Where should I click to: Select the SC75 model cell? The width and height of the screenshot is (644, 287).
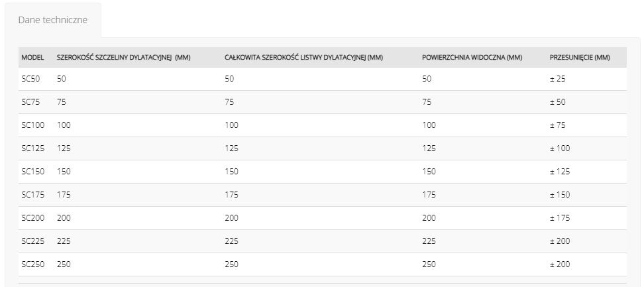(x=30, y=102)
